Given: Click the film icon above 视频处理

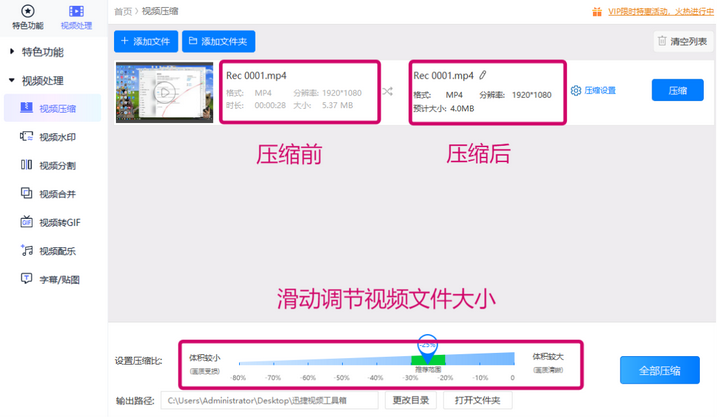Looking at the screenshot, I should (x=76, y=11).
